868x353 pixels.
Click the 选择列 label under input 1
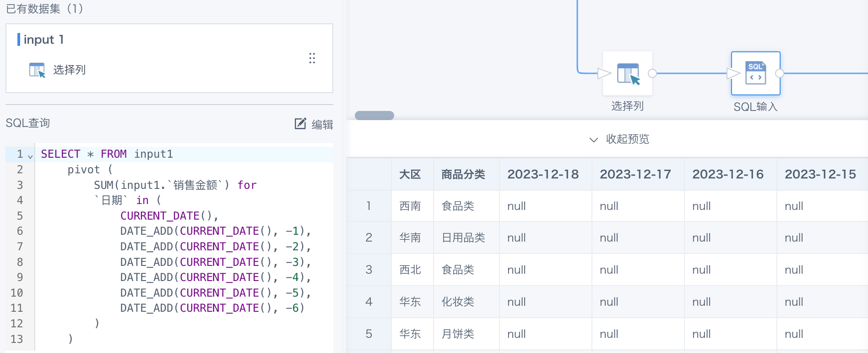[x=69, y=70]
